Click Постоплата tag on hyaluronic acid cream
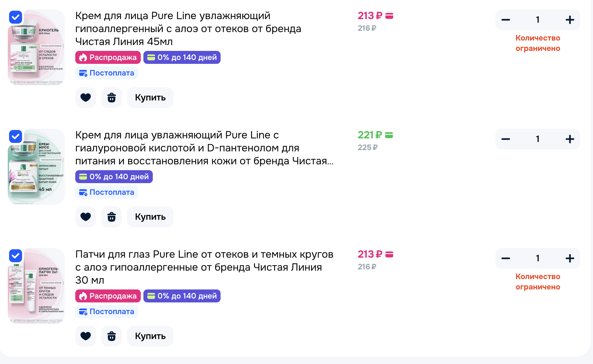 (107, 192)
